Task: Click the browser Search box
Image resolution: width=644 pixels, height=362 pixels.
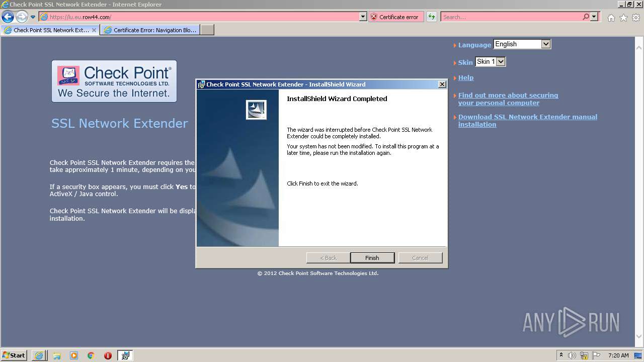Action: pos(511,17)
